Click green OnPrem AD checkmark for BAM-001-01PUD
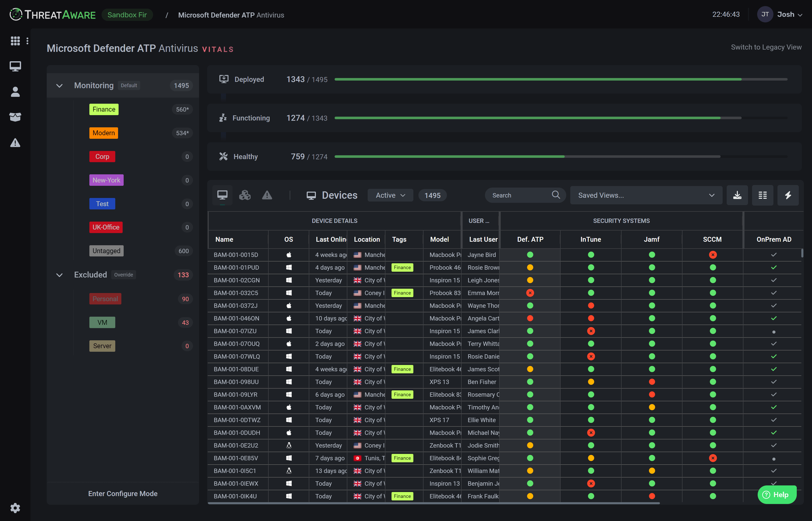812x521 pixels. pos(774,268)
